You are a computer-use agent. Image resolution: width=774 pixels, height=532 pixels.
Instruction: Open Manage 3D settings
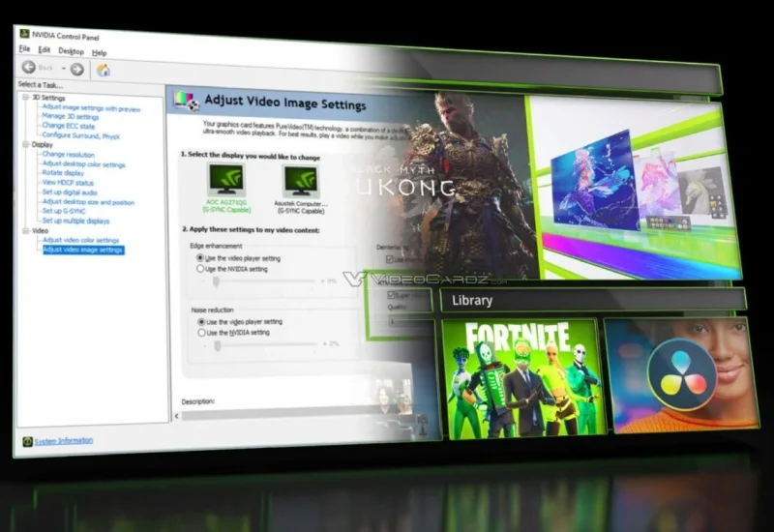click(71, 116)
